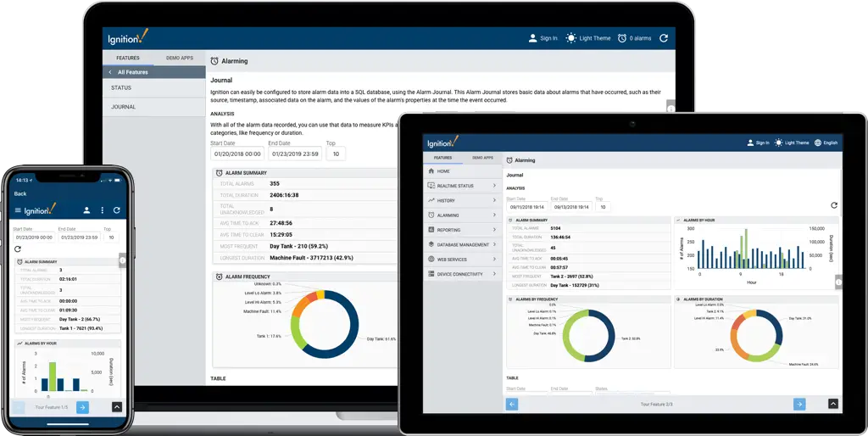Image resolution: width=868 pixels, height=436 pixels.
Task: Open the hamburger menu on the phone
Action: (18, 210)
